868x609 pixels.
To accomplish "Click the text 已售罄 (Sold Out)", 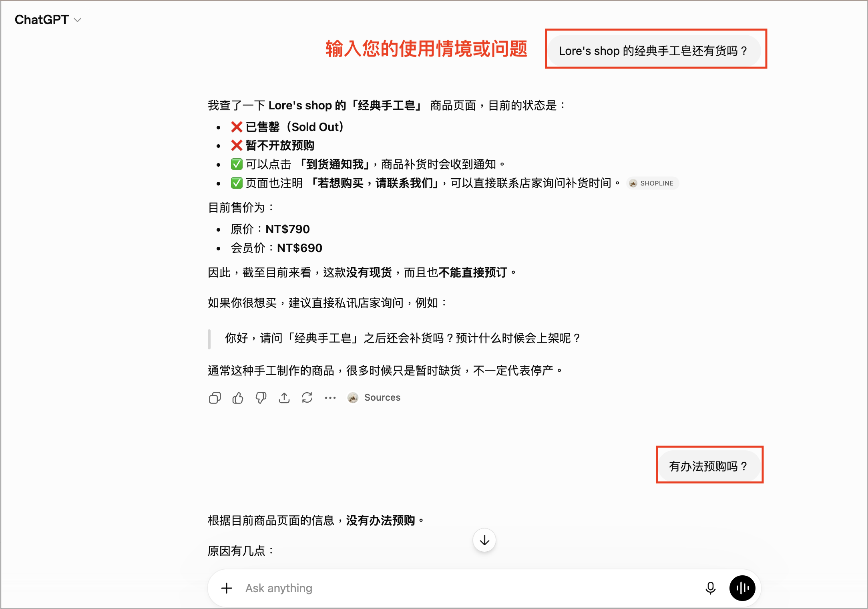I will 295,127.
